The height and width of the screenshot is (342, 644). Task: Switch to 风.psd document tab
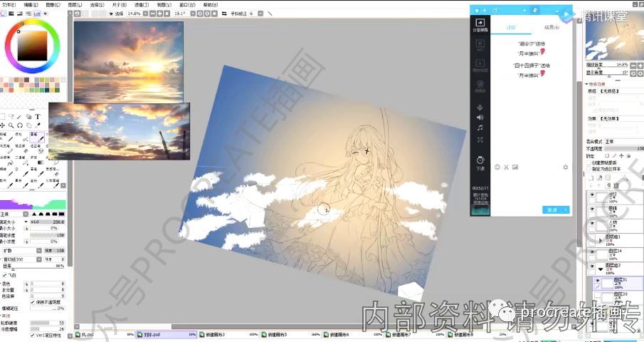105,335
